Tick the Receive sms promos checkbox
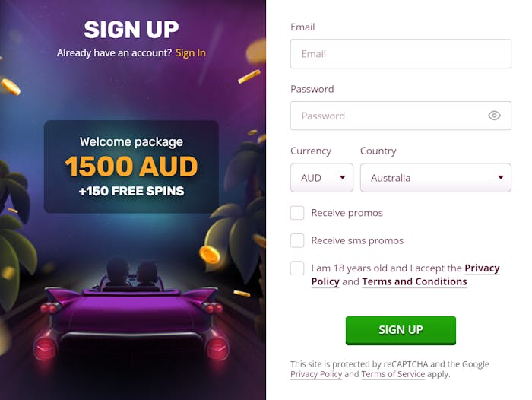Image resolution: width=532 pixels, height=400 pixels. tap(297, 240)
